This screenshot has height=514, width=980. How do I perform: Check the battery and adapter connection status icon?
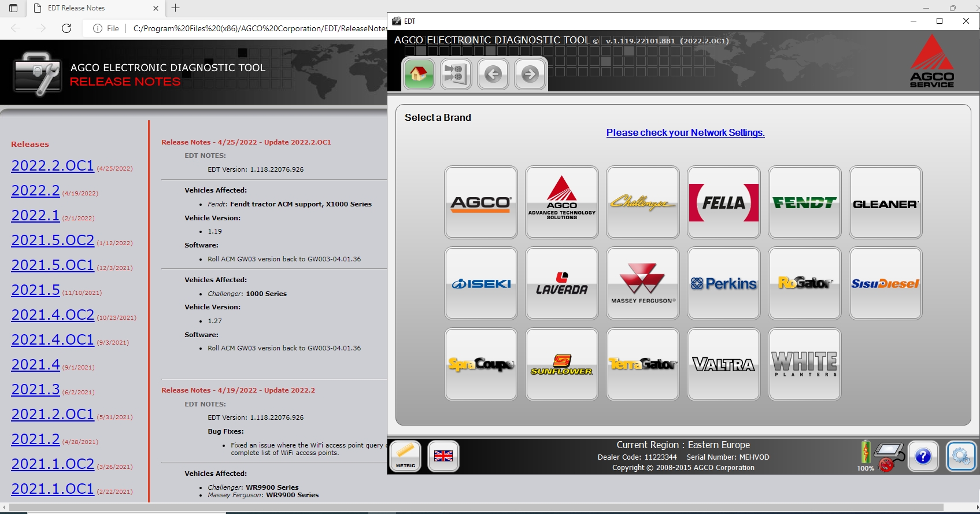[x=881, y=456]
